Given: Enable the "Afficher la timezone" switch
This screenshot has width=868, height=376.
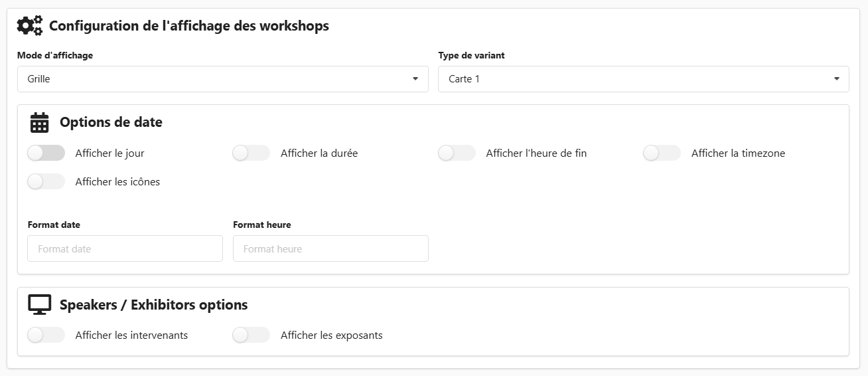Looking at the screenshot, I should [x=662, y=153].
